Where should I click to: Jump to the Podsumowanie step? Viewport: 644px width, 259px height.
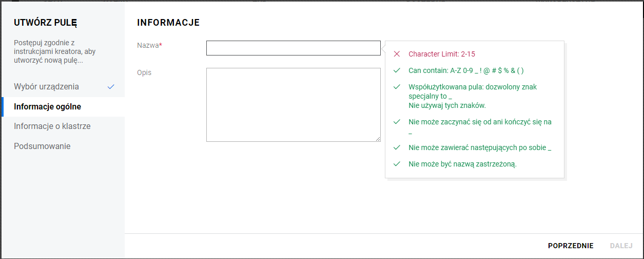42,146
